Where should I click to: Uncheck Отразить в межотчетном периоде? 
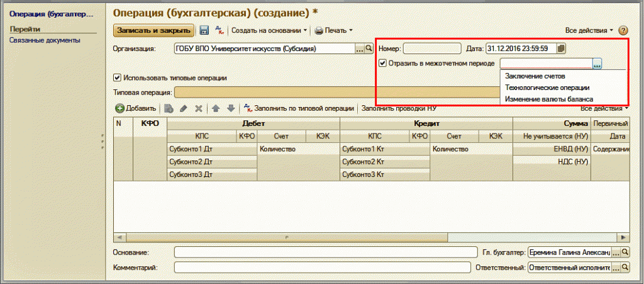383,64
